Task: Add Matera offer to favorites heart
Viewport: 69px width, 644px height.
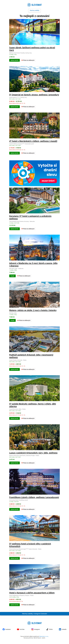Action: (24, 320)
